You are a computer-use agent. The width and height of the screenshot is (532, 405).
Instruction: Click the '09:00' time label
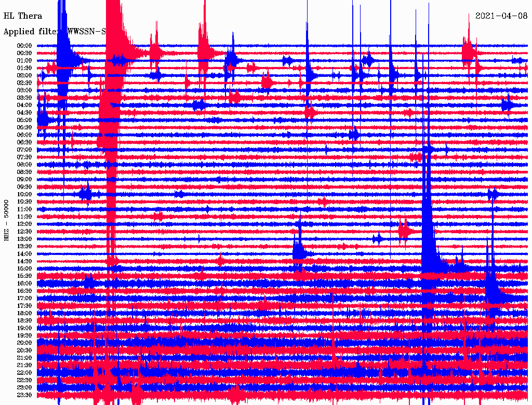tap(24, 180)
